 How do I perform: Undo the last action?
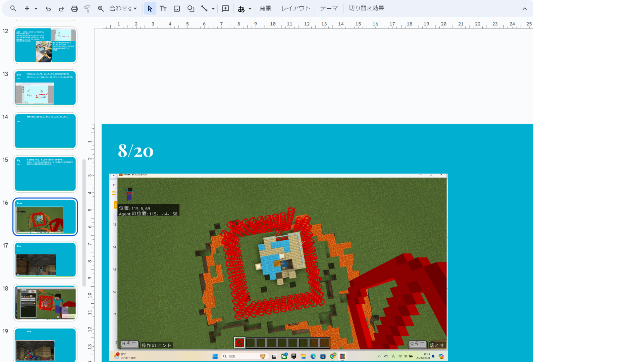coord(48,9)
